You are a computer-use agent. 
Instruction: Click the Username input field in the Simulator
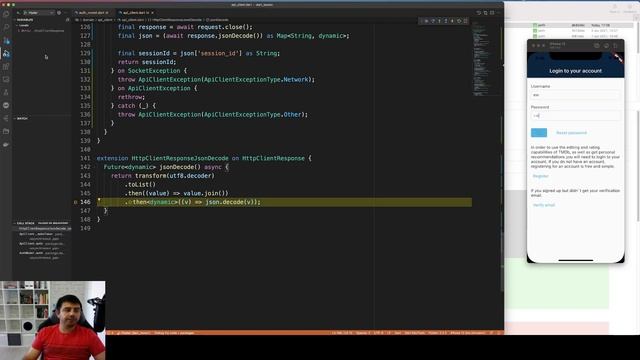pyautogui.click(x=575, y=95)
